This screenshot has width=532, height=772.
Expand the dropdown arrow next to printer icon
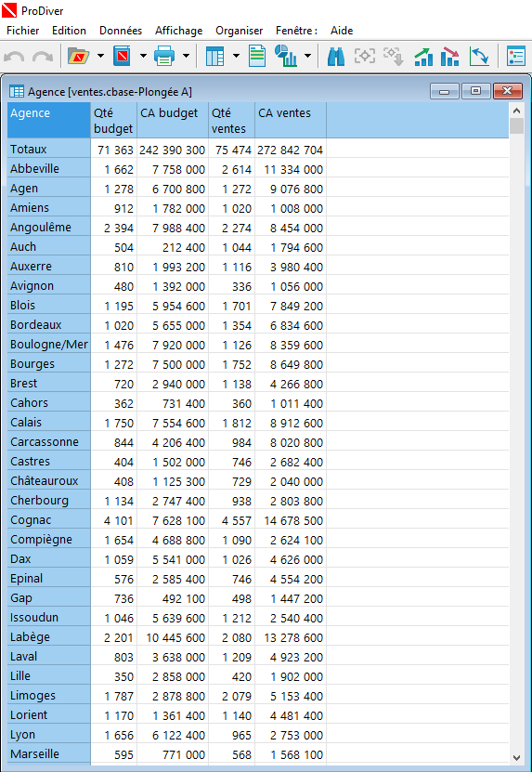click(x=186, y=56)
